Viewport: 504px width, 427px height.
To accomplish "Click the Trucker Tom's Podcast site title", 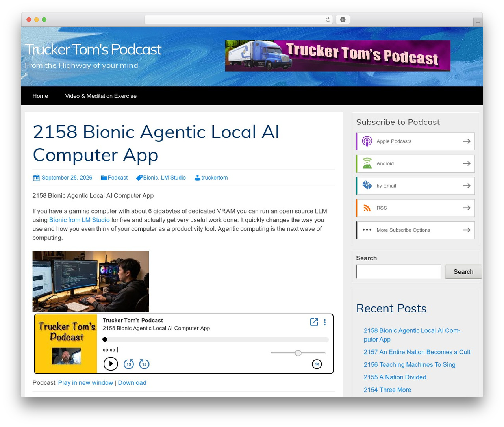I will pyautogui.click(x=93, y=49).
